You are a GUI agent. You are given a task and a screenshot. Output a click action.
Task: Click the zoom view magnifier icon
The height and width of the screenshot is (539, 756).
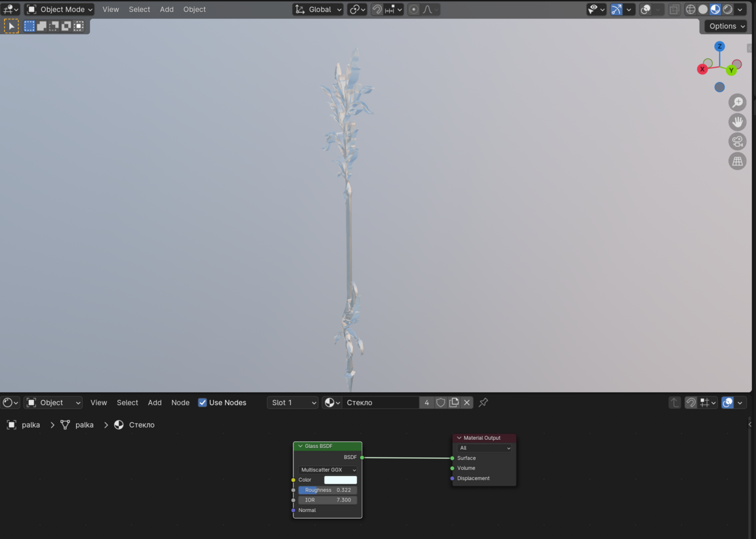tap(737, 102)
